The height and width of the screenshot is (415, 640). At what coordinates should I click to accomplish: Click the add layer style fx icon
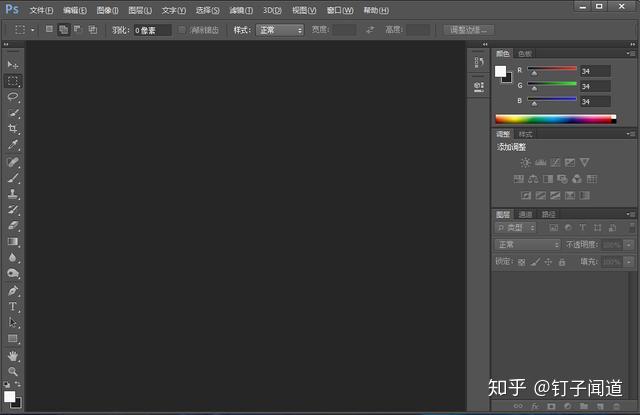tap(535, 406)
